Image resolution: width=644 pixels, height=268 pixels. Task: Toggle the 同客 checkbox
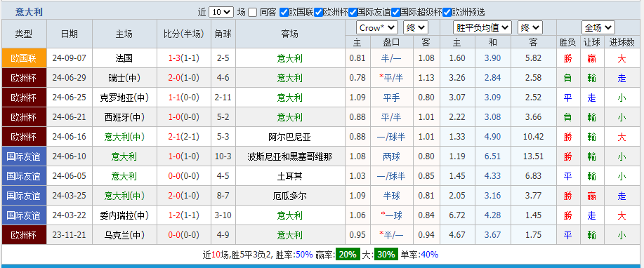253,13
